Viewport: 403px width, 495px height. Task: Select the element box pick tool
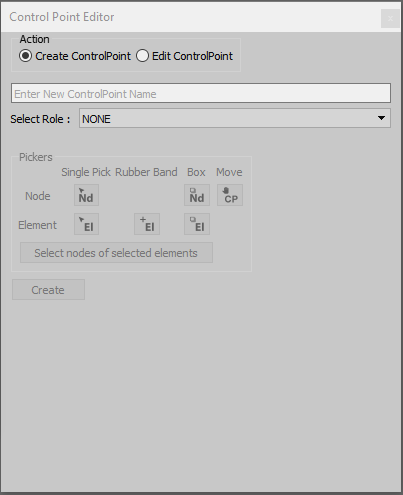tap(197, 224)
